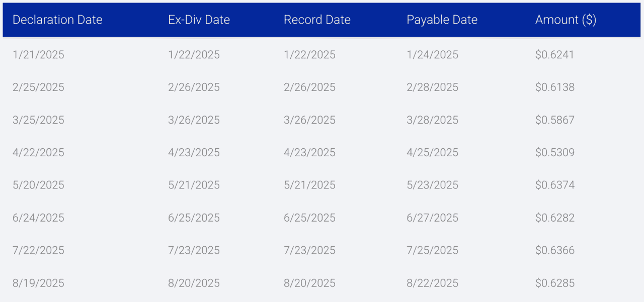Select ex-div date 7/23/2025

click(x=194, y=251)
